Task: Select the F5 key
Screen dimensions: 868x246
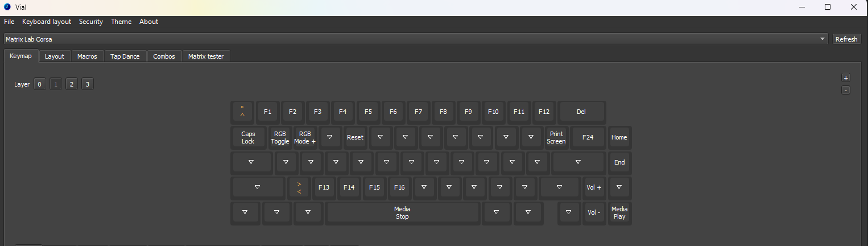Action: (368, 112)
